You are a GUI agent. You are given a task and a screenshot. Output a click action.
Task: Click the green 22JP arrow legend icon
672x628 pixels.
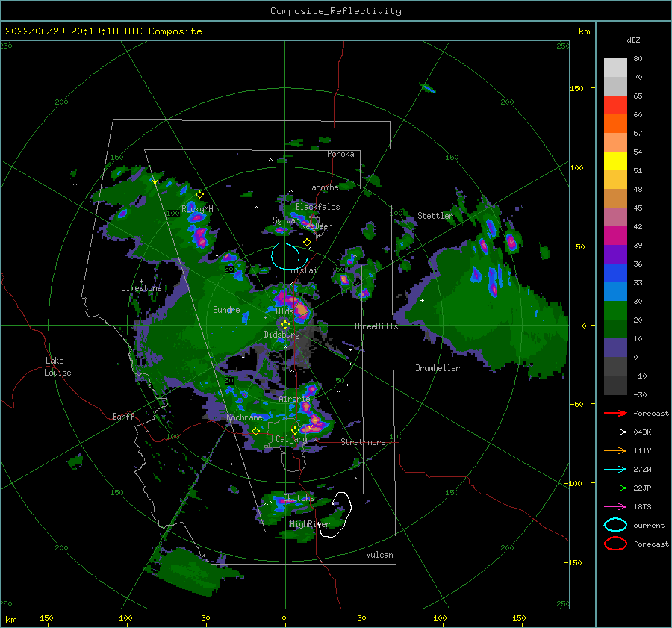(x=615, y=488)
